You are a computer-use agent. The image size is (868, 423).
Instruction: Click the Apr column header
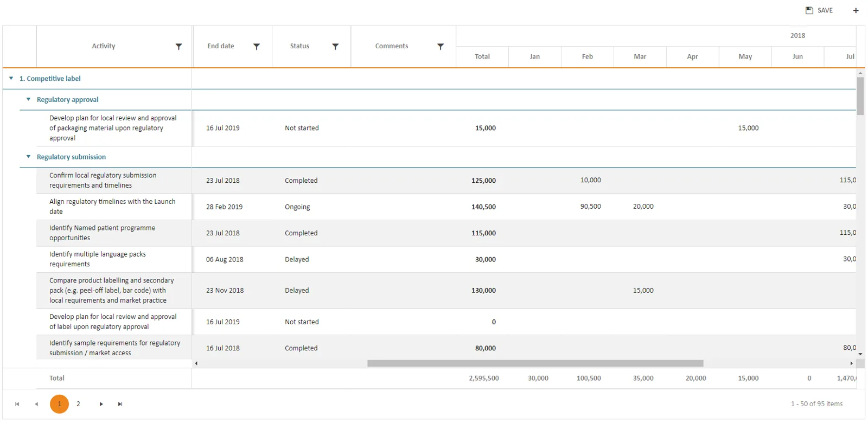[x=693, y=56]
